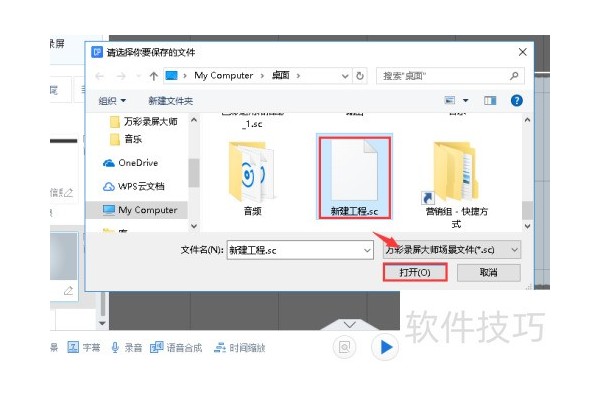The image size is (600, 400).
Task: Refresh the current folder view
Action: click(360, 76)
